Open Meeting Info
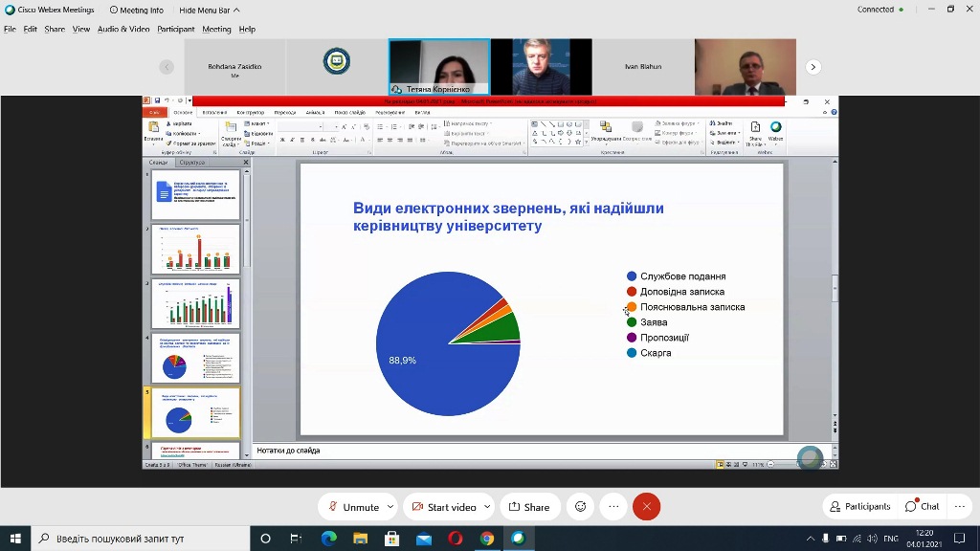980x551 pixels. click(136, 10)
